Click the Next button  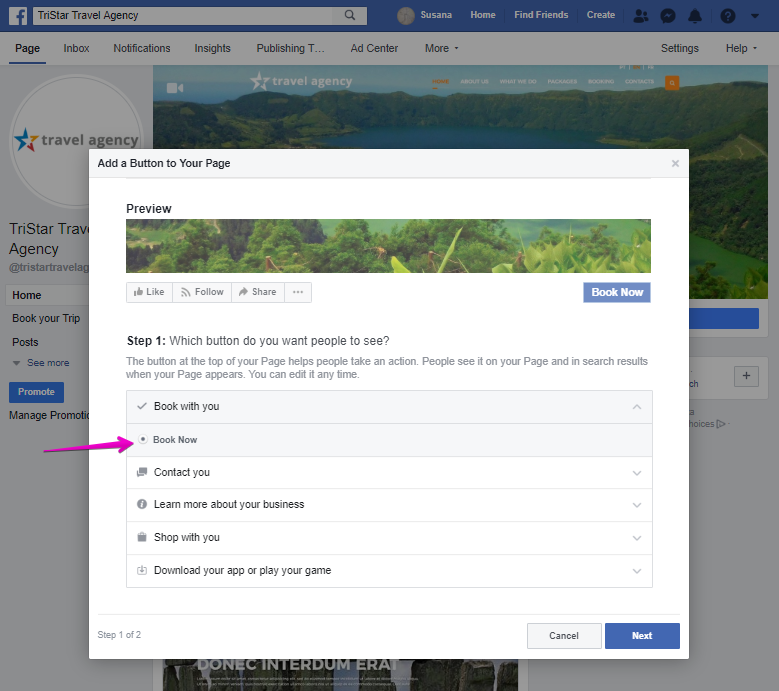[642, 636]
